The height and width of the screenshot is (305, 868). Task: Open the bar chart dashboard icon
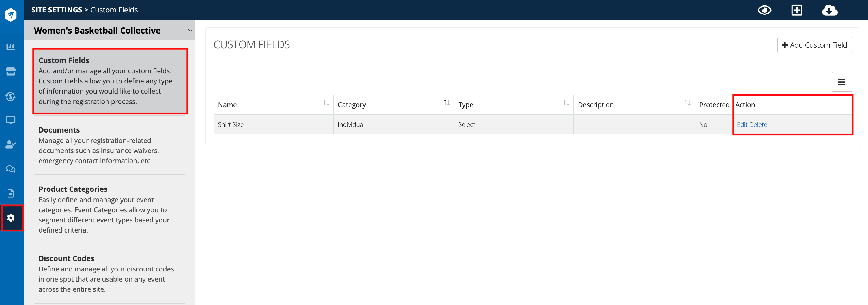point(11,47)
